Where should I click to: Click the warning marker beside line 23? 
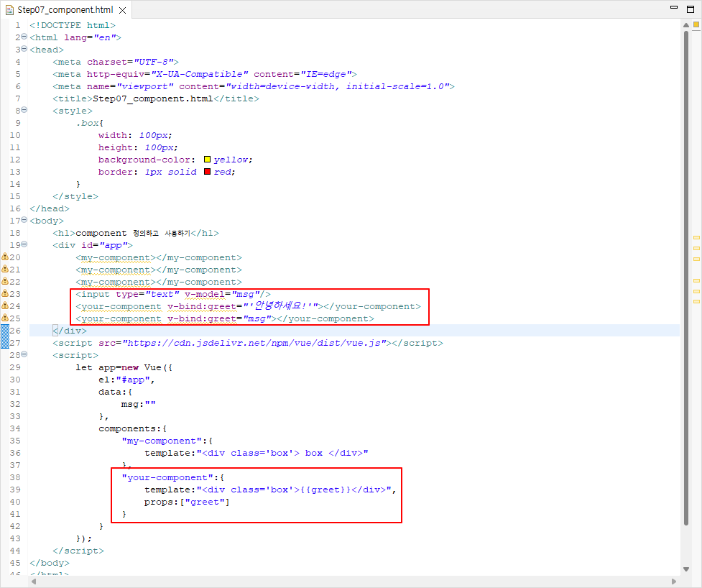point(5,293)
